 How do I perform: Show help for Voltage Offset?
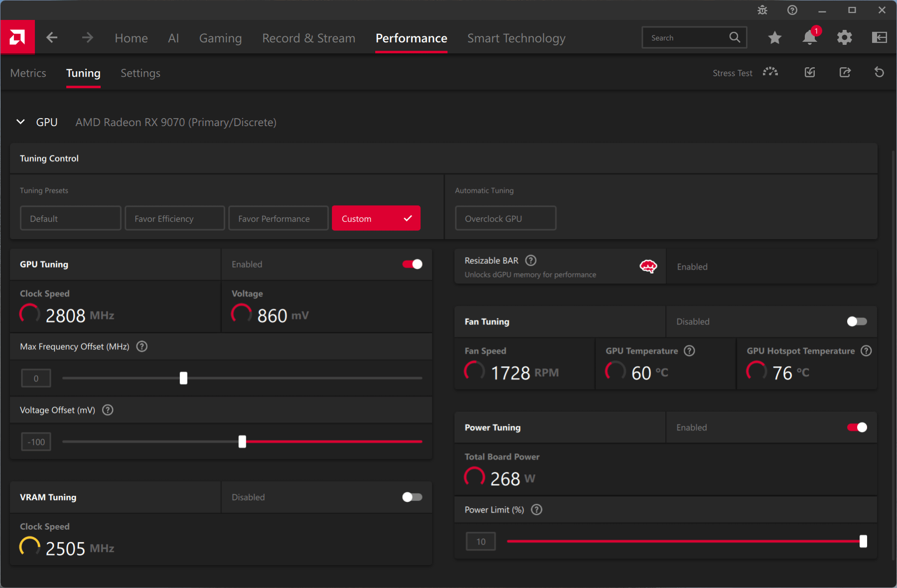click(108, 410)
